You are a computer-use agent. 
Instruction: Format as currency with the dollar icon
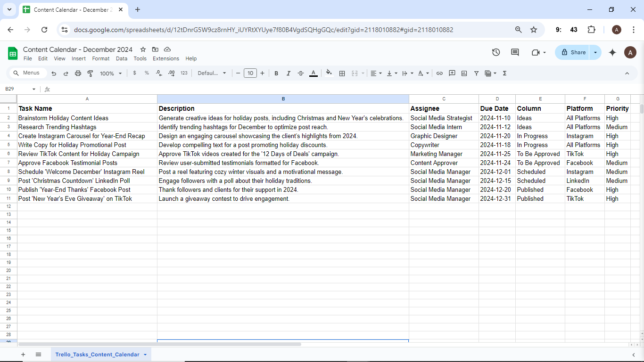pyautogui.click(x=135, y=73)
